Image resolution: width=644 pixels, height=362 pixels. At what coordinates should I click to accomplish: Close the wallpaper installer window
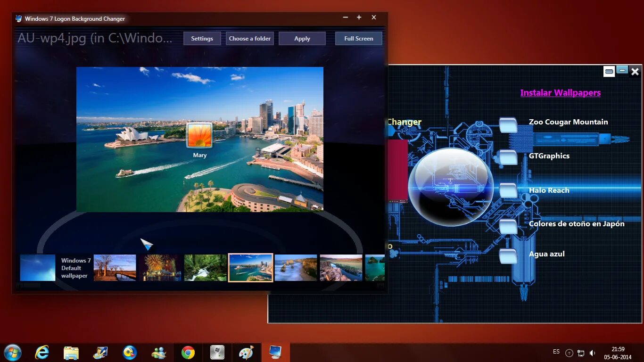(x=635, y=72)
